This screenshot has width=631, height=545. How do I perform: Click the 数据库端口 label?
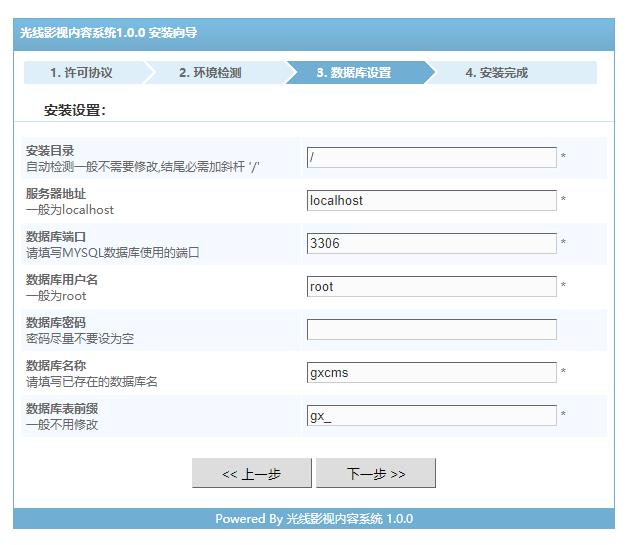(56, 237)
